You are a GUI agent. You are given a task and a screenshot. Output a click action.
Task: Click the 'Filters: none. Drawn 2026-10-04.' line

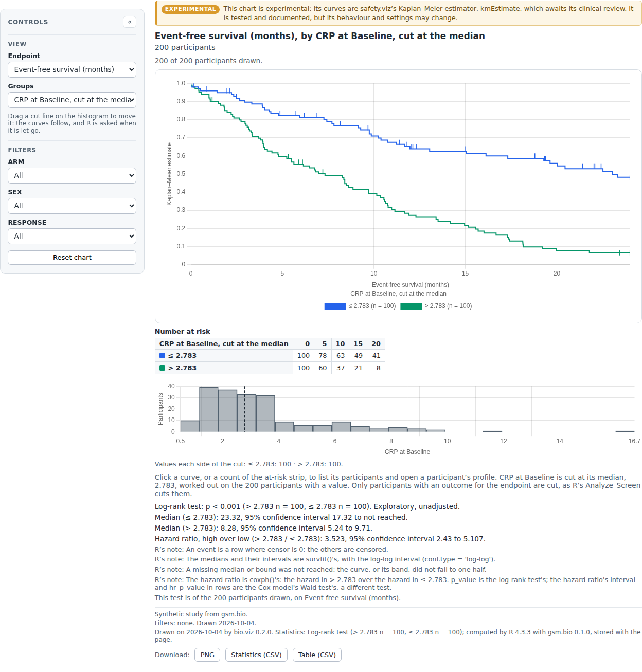pyautogui.click(x=205, y=623)
